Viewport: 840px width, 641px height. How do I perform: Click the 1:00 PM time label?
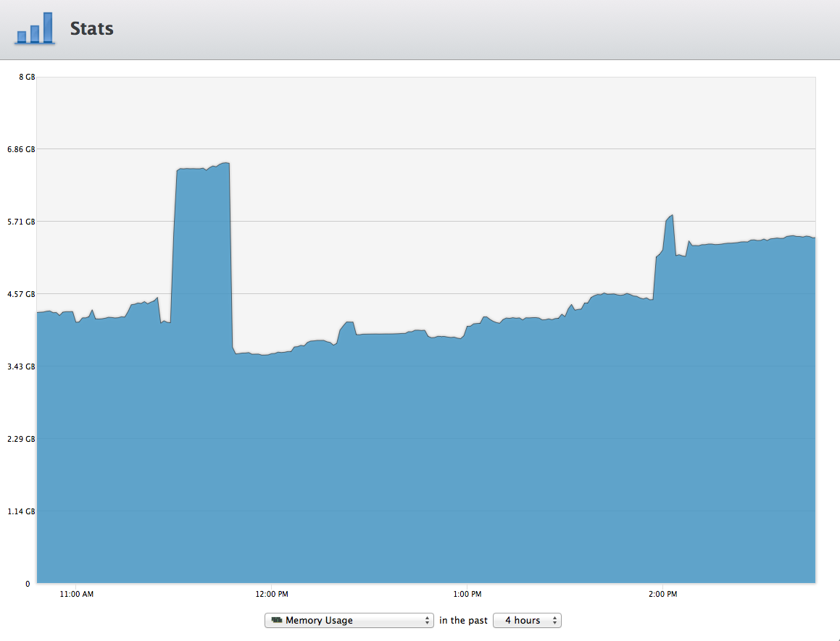(x=467, y=594)
